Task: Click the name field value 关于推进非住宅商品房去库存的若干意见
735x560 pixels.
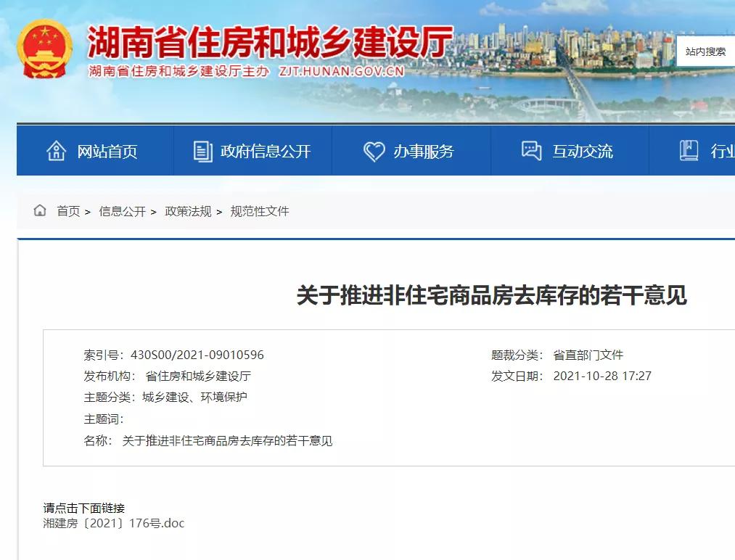Action: [227, 440]
